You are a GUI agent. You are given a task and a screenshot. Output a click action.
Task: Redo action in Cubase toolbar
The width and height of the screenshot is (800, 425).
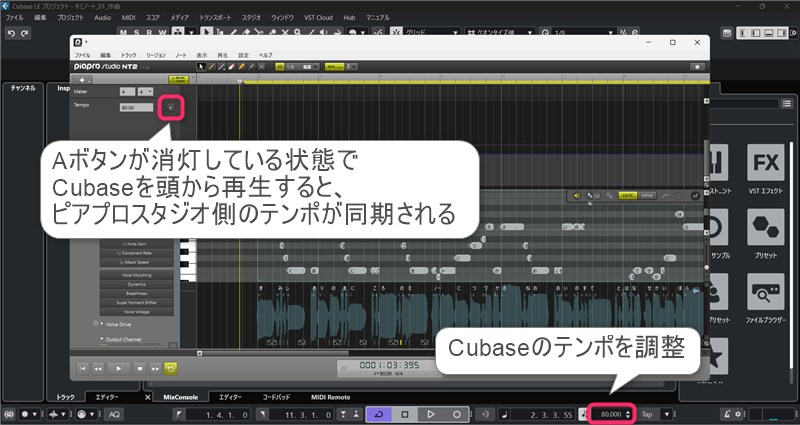(24, 34)
